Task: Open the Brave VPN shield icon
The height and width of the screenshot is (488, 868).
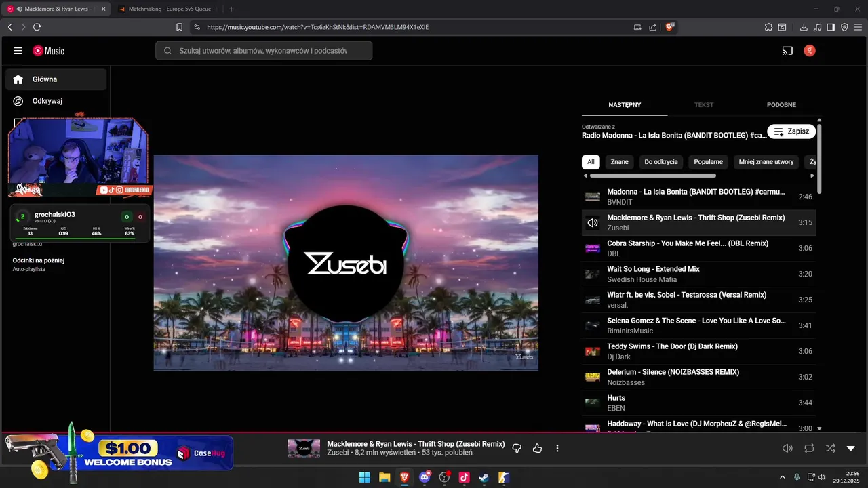Action: click(x=844, y=27)
